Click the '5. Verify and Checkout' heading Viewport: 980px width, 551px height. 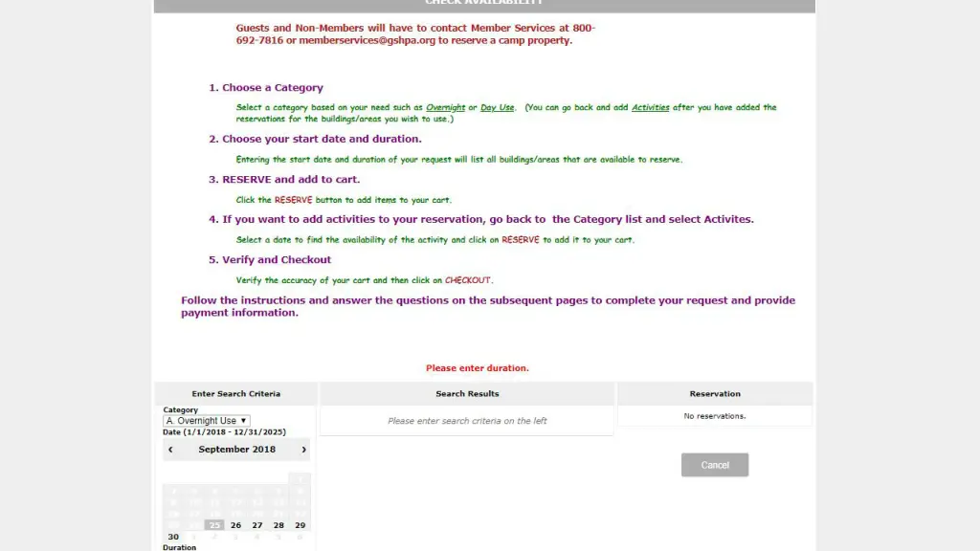(x=269, y=259)
